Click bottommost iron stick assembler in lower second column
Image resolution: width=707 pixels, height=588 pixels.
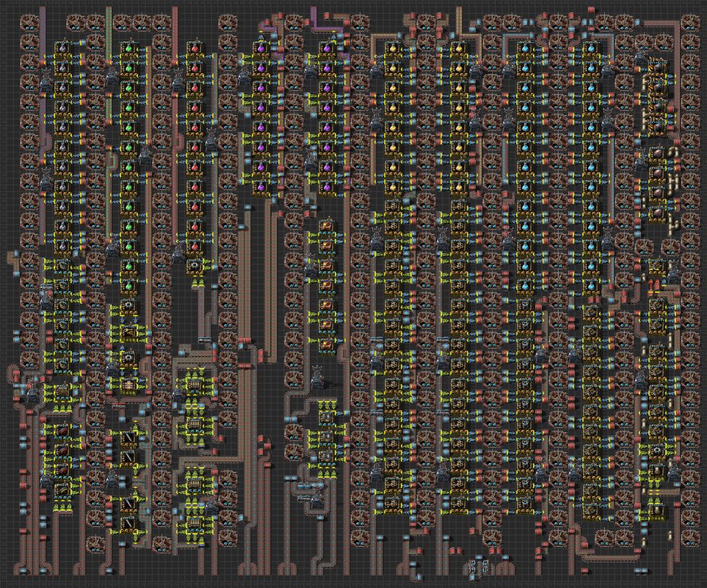[x=128, y=523]
